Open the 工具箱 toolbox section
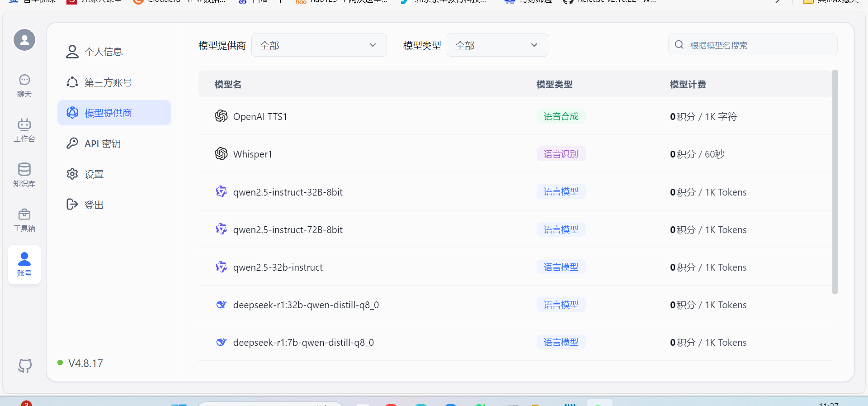The width and height of the screenshot is (868, 406). (24, 220)
